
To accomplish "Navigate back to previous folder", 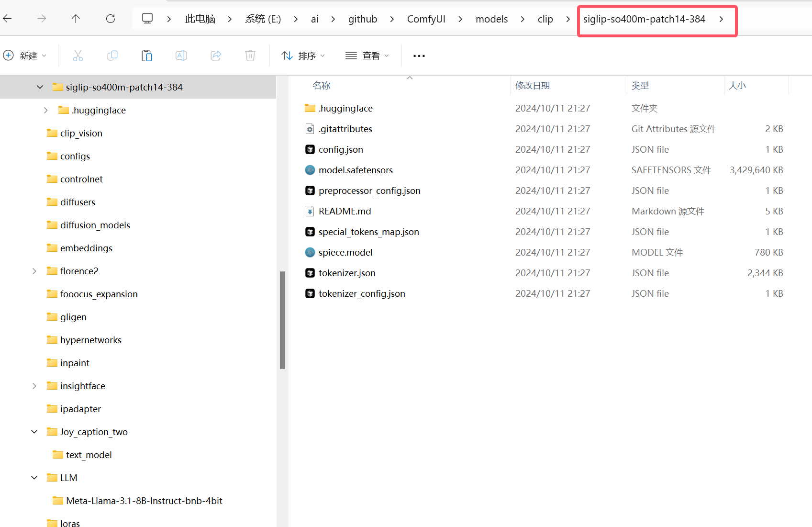I will click(x=8, y=19).
